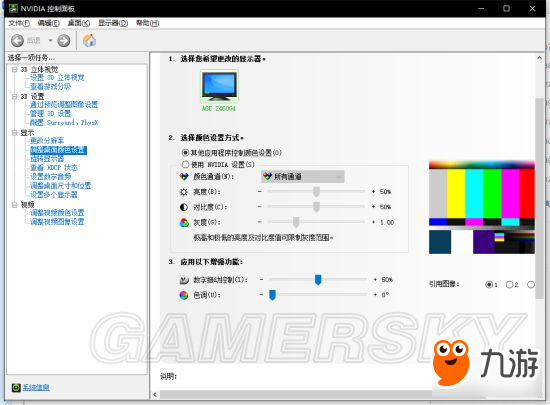Click the plus sign beside digital vibrance slider
The image size is (550, 405).
pyautogui.click(x=375, y=280)
